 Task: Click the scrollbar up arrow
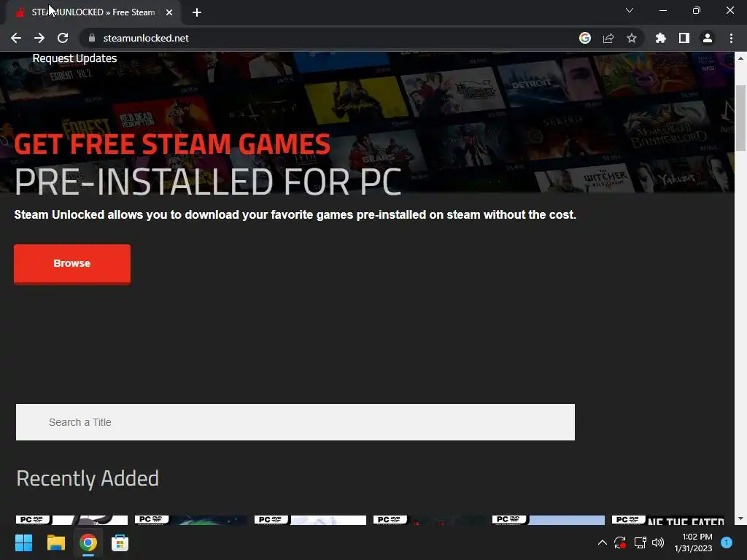(x=740, y=58)
